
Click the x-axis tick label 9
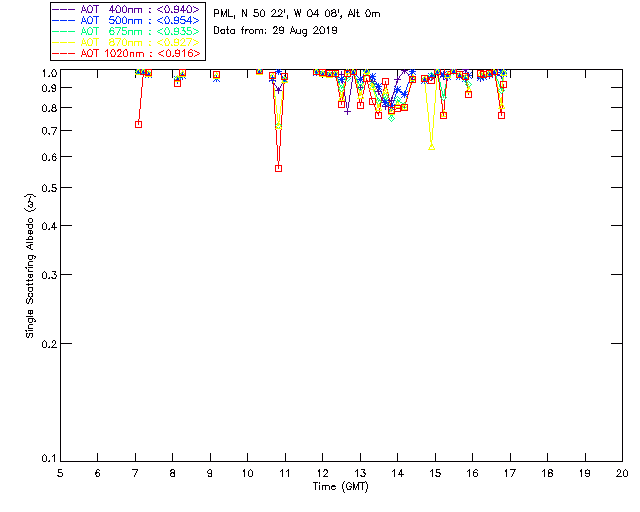pos(210,473)
